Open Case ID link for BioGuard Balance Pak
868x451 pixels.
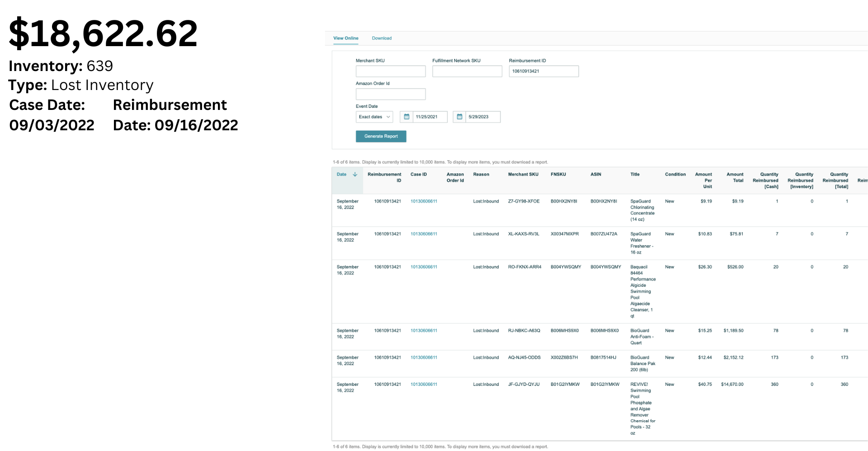point(424,357)
